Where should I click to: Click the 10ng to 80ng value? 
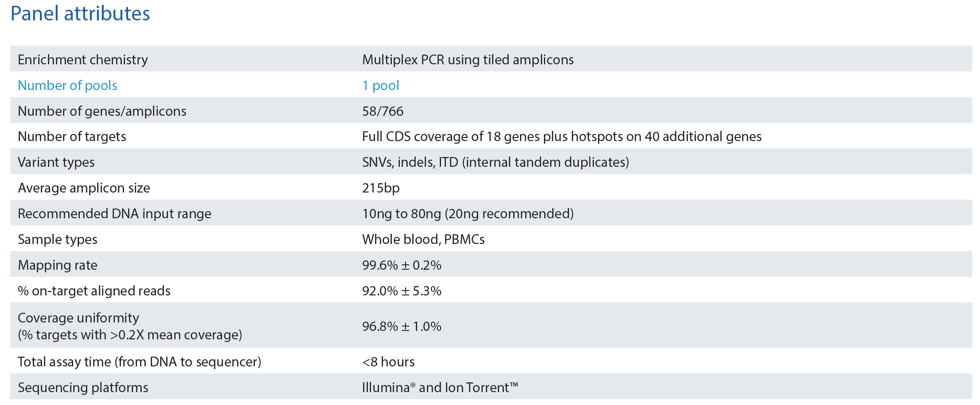click(468, 214)
